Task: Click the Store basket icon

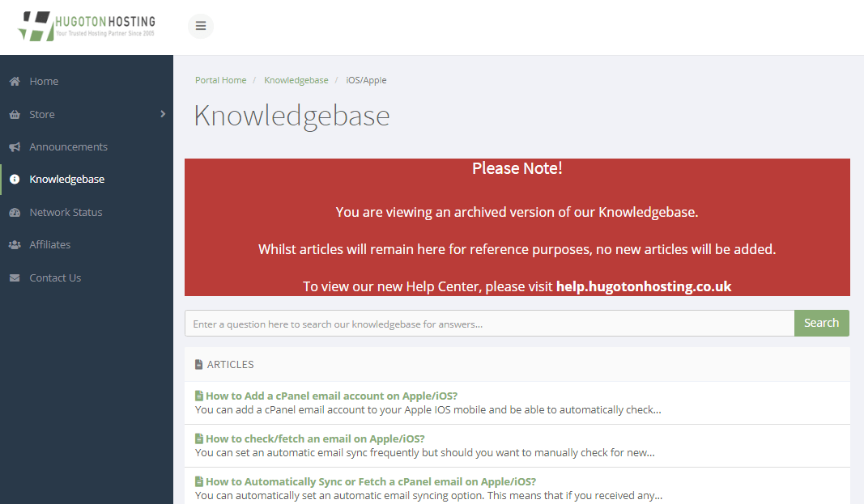Action: [x=15, y=114]
